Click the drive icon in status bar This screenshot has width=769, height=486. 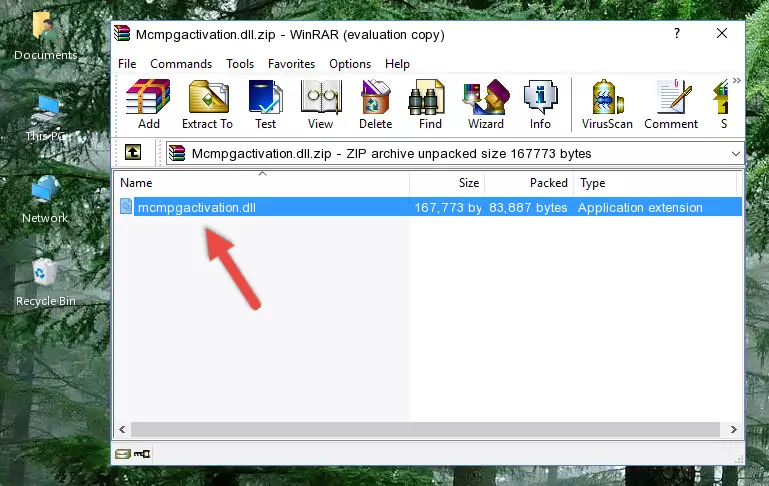click(123, 454)
